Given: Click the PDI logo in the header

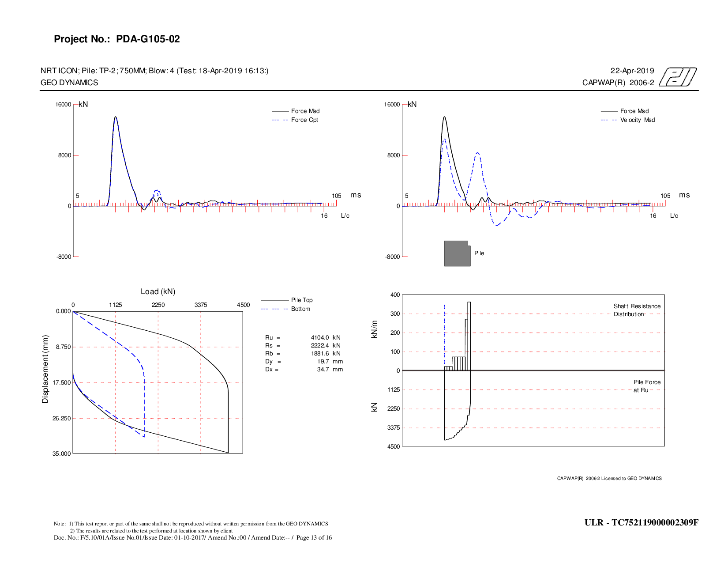Looking at the screenshot, I should [678, 77].
